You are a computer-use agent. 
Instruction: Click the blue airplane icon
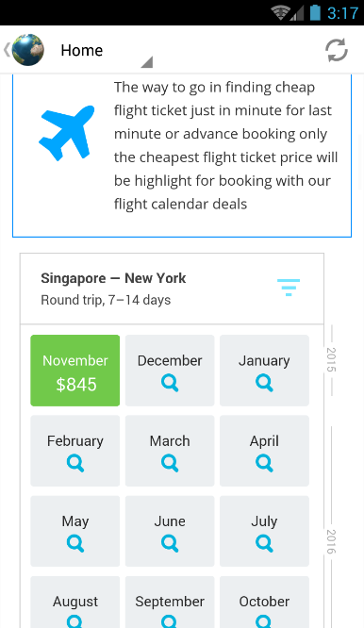coord(67,133)
